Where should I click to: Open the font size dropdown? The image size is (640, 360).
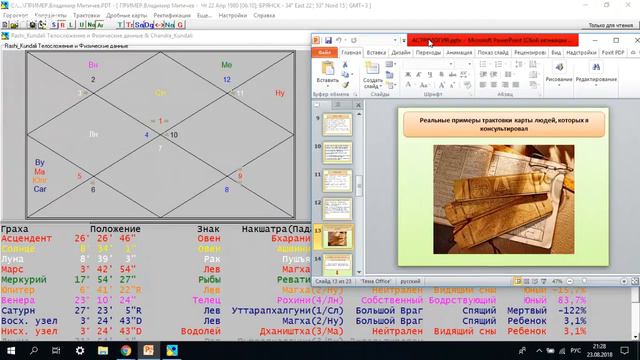(x=469, y=64)
